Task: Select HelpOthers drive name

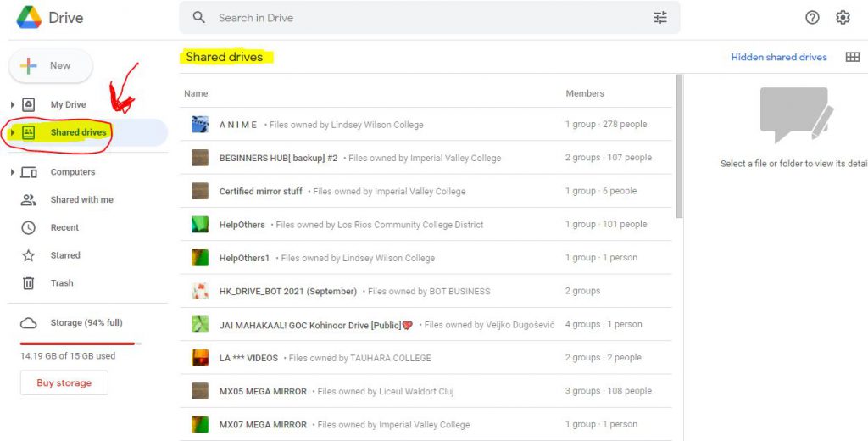Action: click(x=242, y=225)
